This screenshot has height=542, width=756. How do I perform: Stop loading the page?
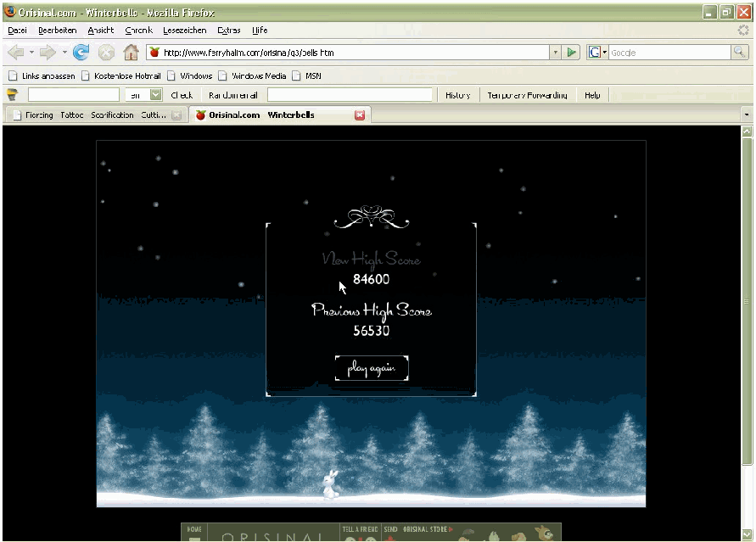106,52
